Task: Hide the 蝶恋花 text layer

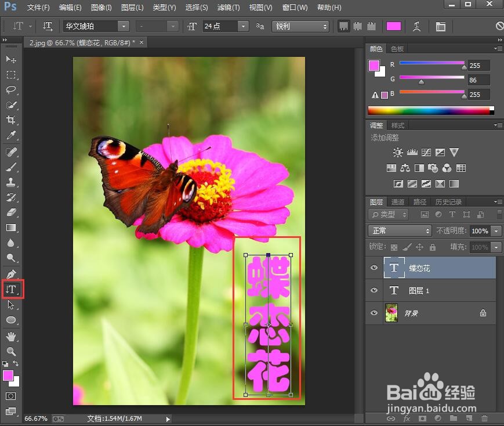Action: (374, 268)
